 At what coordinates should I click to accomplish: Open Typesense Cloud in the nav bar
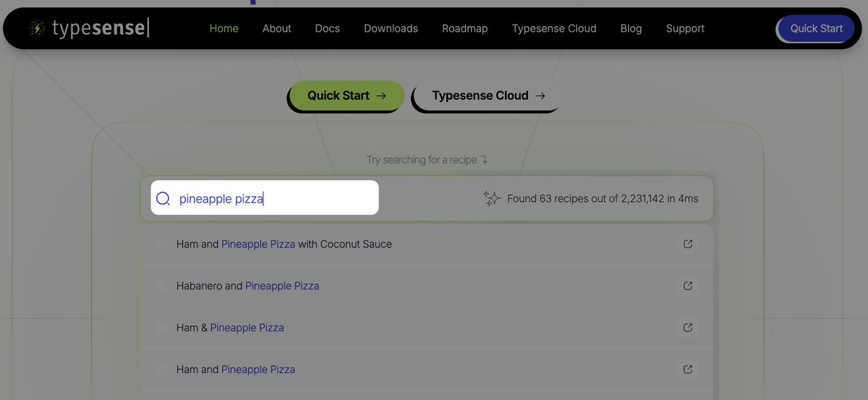(x=554, y=28)
